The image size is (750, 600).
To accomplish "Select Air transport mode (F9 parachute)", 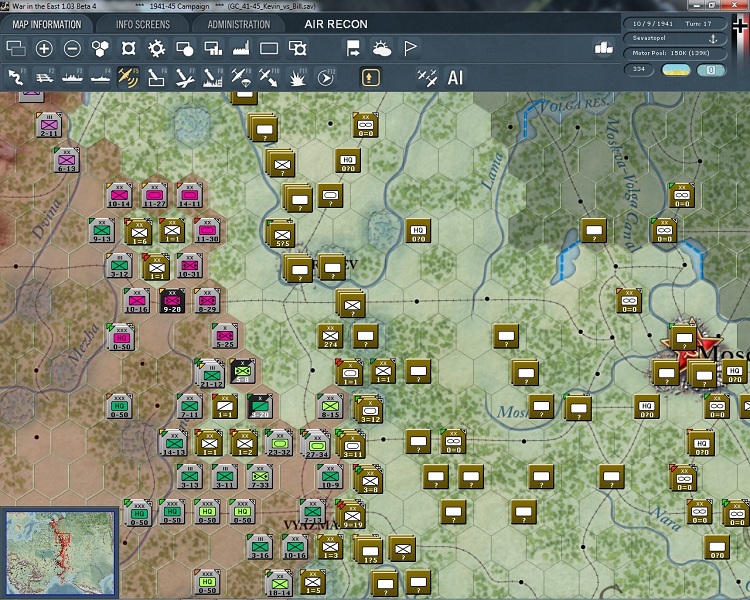I will pyautogui.click(x=241, y=78).
